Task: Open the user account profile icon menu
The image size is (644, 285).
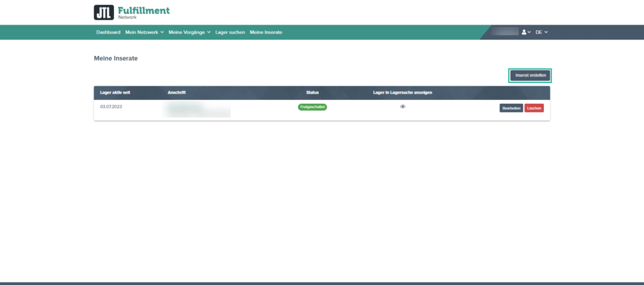Action: [x=526, y=32]
